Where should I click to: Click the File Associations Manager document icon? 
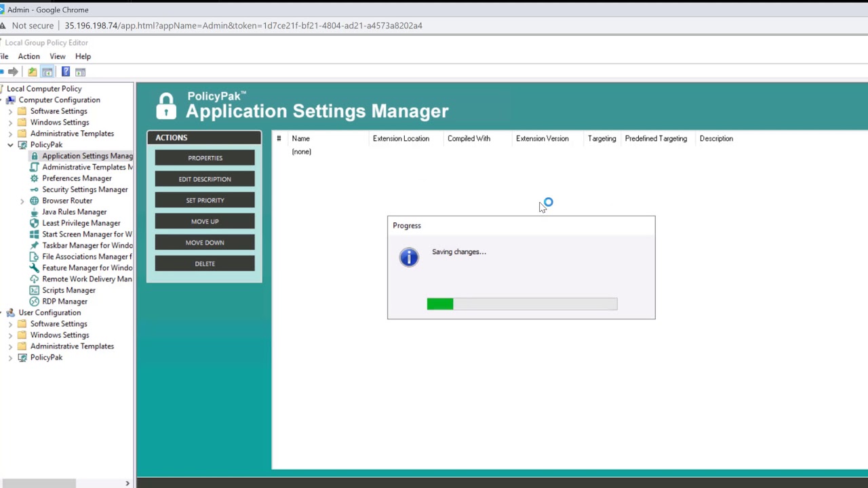click(35, 257)
